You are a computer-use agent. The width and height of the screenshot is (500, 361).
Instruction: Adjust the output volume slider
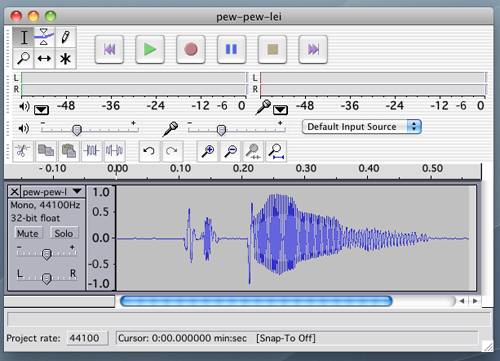click(77, 130)
